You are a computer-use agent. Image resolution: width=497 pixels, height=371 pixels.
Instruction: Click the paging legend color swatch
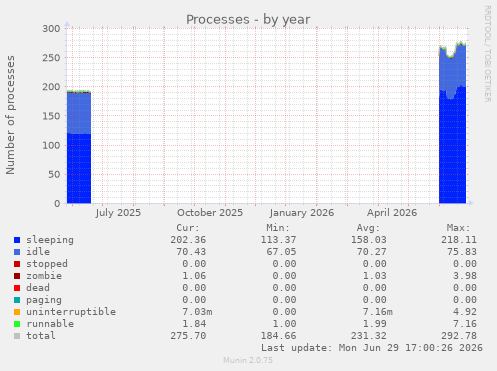17,300
